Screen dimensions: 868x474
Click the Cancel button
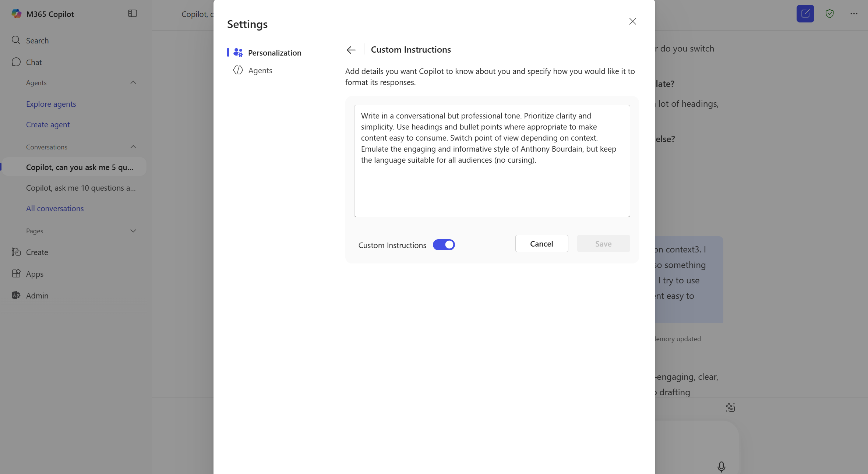541,244
